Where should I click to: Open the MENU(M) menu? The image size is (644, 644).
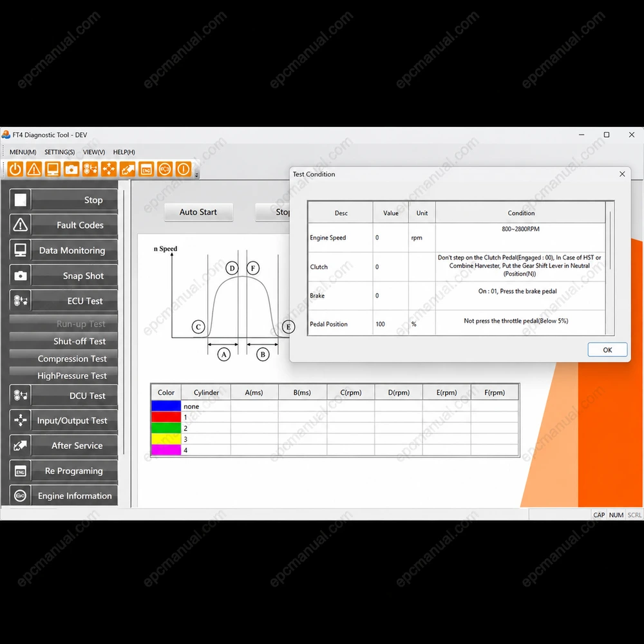23,152
